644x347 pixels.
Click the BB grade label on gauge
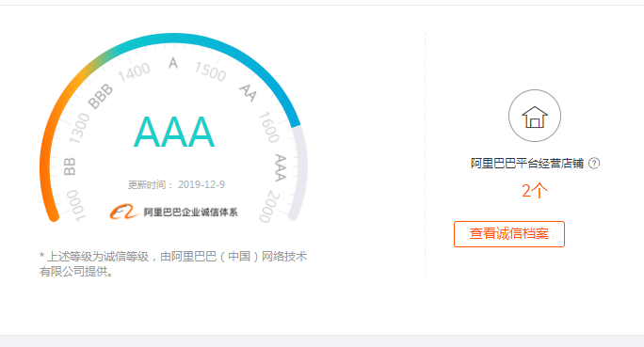click(70, 166)
